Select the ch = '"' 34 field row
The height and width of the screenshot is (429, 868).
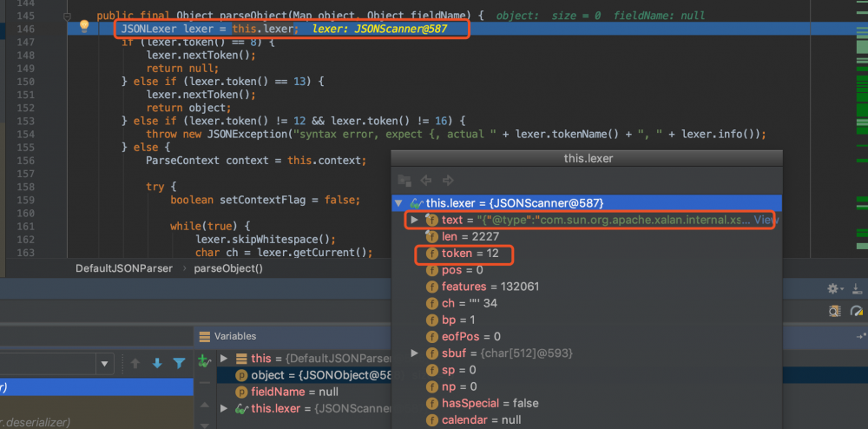[586, 303]
